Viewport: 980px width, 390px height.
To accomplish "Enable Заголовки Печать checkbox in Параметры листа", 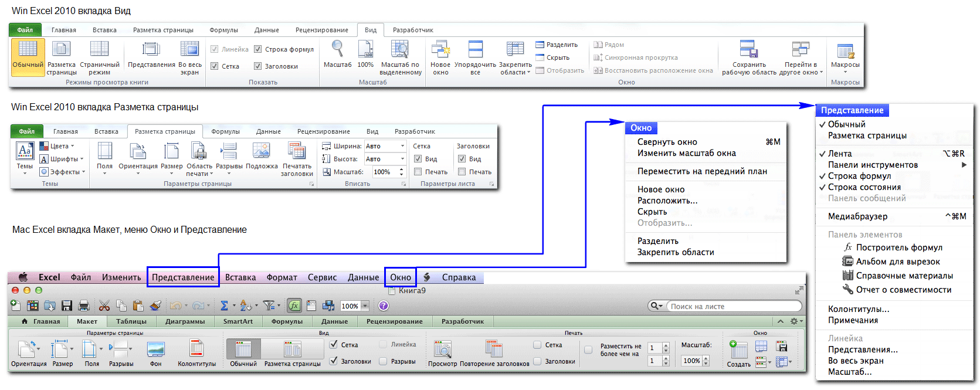I will 462,172.
